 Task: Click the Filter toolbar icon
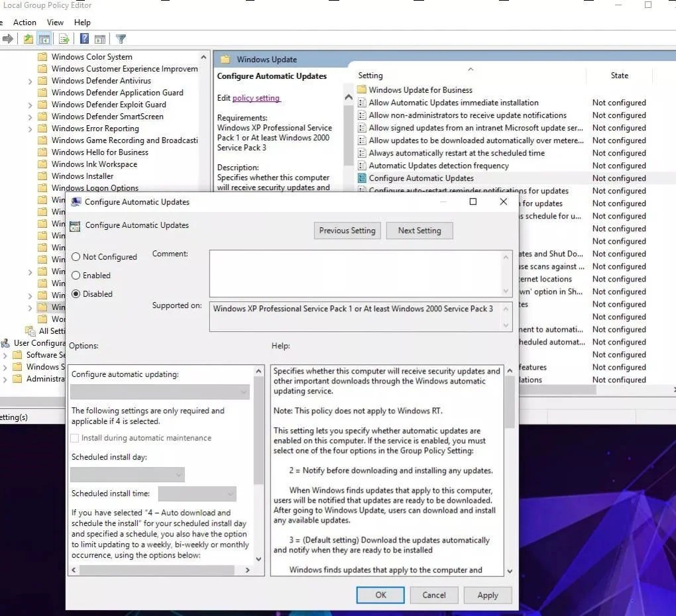[121, 39]
